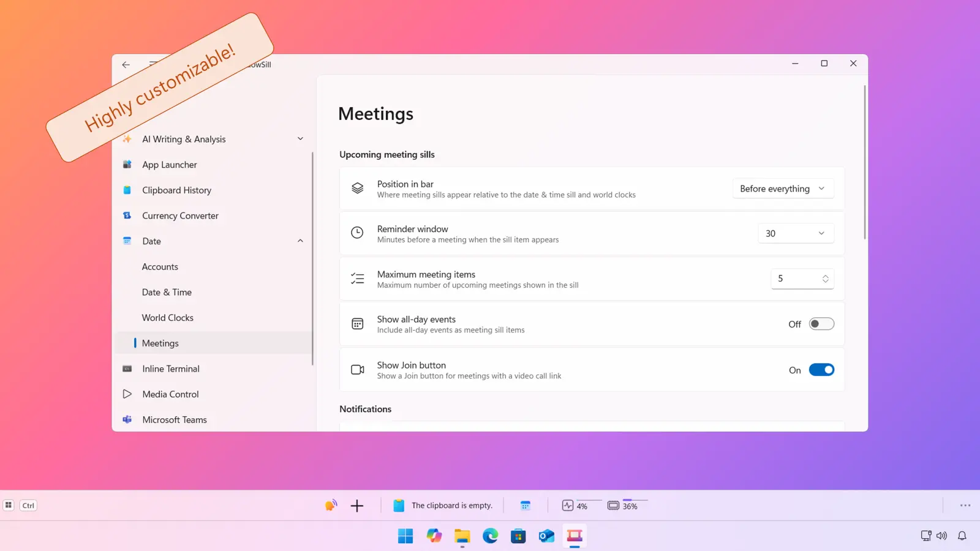Click the clipboard icon in the sill bar
980x551 pixels.
pos(399,506)
